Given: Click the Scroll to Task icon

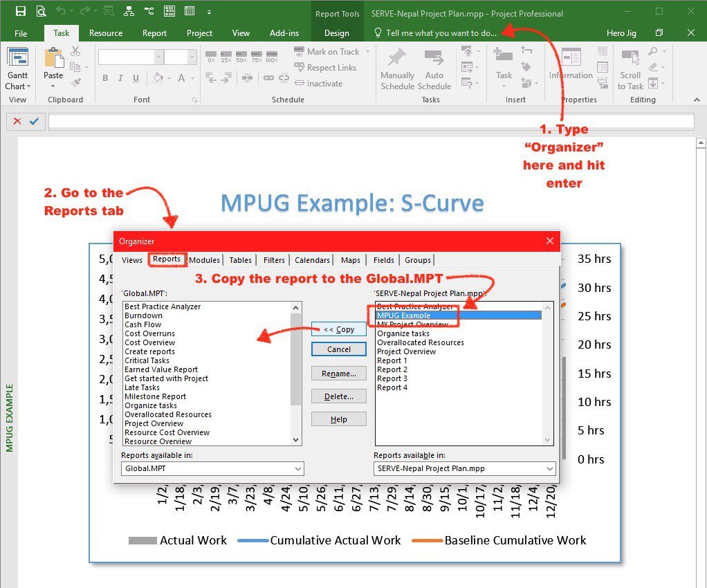Looking at the screenshot, I should [x=630, y=57].
